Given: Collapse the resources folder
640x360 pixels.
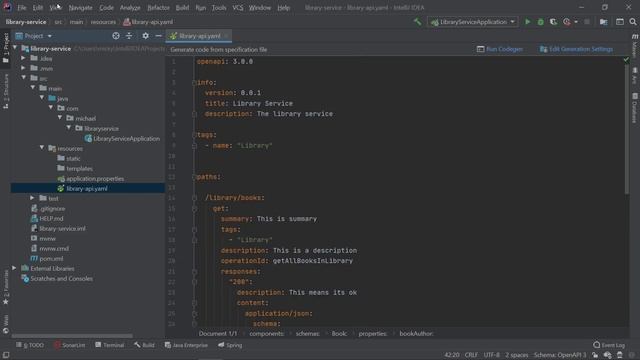Looking at the screenshot, I should tap(42, 148).
